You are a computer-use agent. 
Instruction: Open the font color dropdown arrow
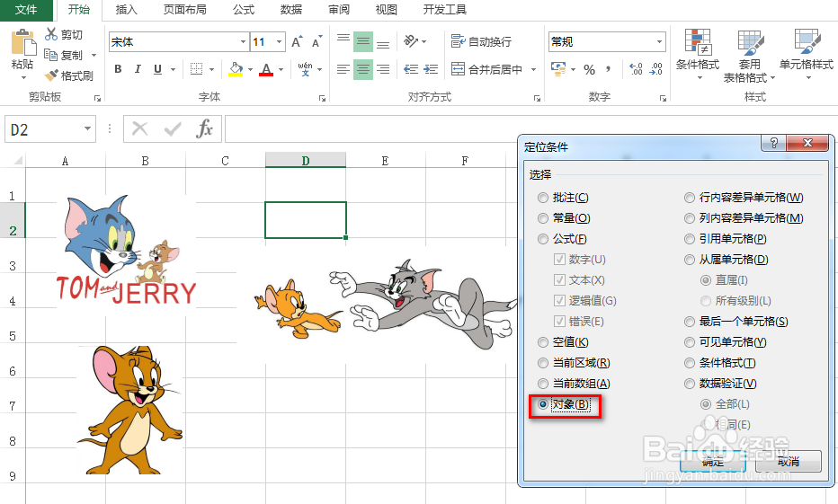(281, 69)
